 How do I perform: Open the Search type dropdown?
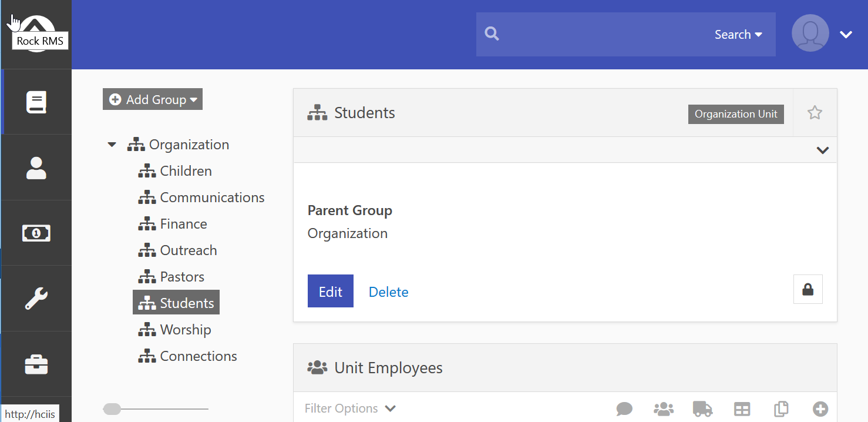[x=738, y=35]
